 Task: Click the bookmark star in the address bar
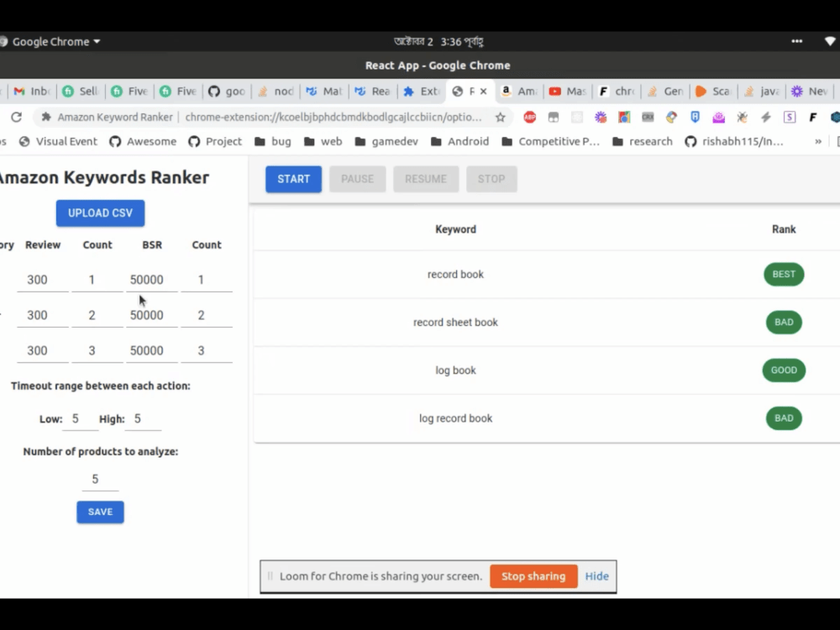[500, 118]
